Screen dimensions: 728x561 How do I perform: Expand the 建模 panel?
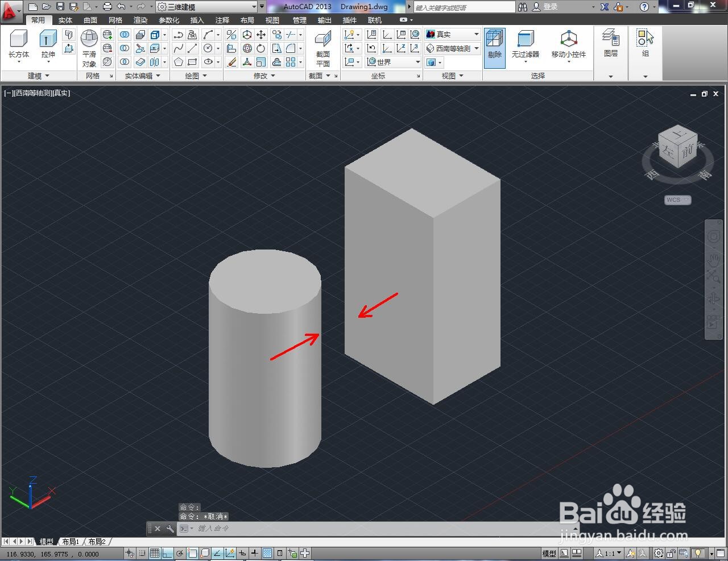click(x=39, y=76)
